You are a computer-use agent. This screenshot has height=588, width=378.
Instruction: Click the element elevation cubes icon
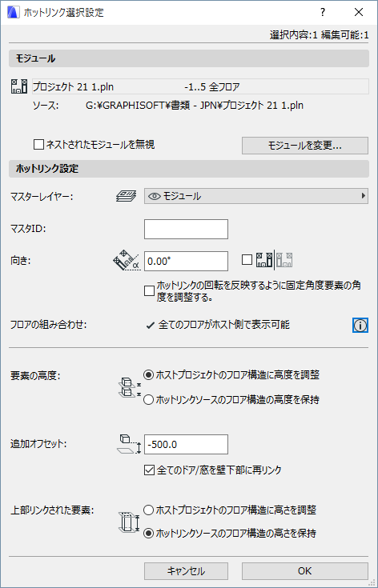click(x=129, y=386)
